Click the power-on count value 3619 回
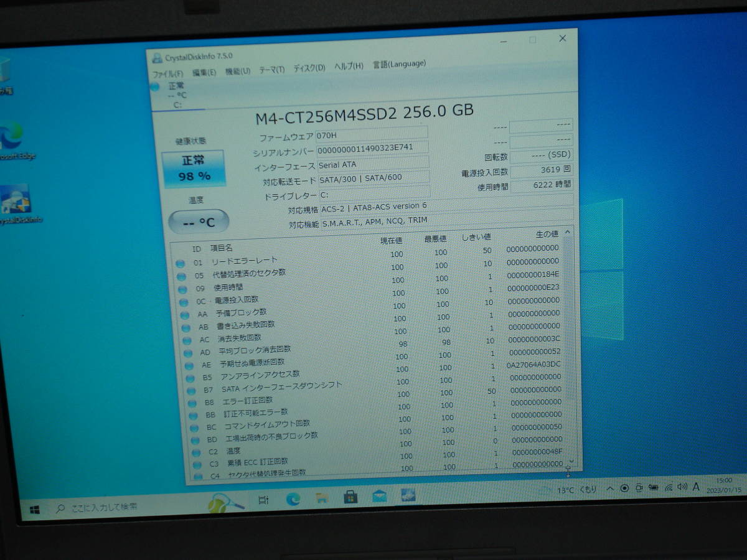 coord(541,170)
